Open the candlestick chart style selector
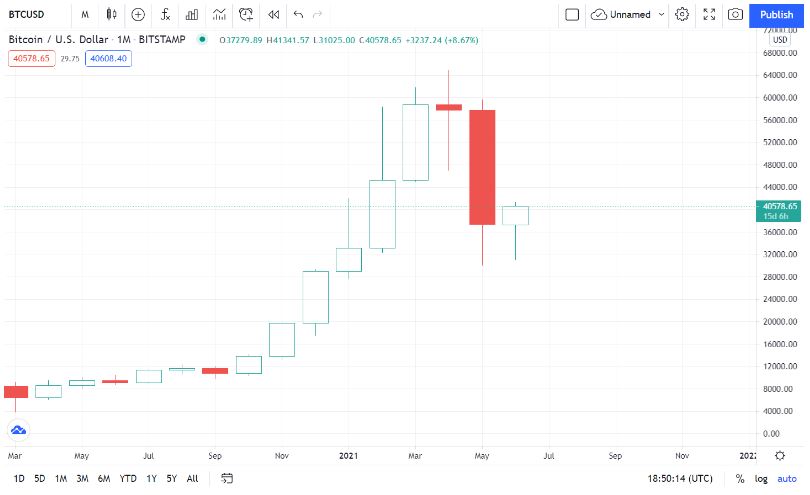 coord(111,15)
